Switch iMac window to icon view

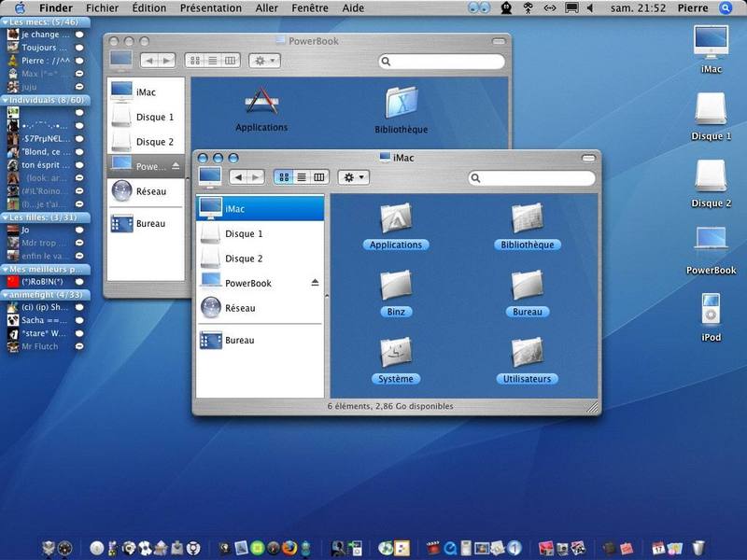[284, 177]
